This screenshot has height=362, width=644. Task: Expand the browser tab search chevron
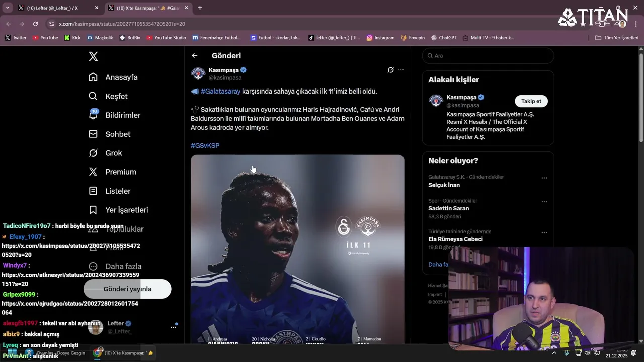8,8
